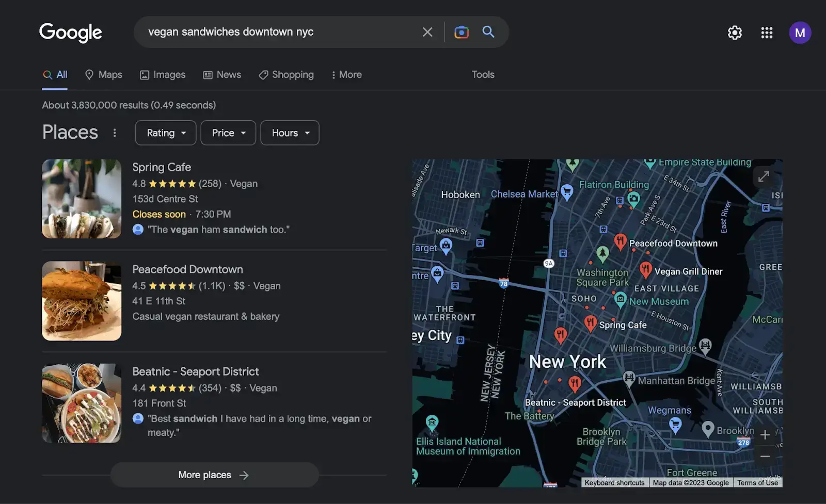
Task: Click the Beatnic - Seaport District map pin
Action: click(575, 384)
